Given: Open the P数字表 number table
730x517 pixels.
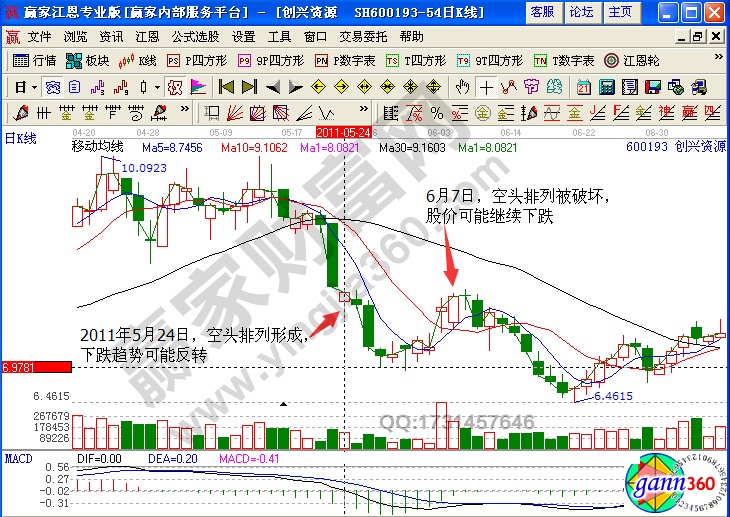Looking at the screenshot, I should [345, 61].
